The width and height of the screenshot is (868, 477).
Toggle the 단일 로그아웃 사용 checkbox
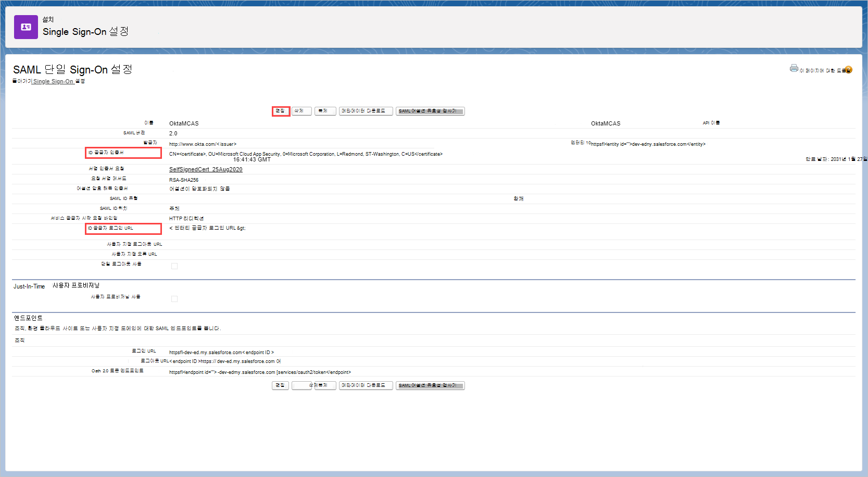coord(174,266)
